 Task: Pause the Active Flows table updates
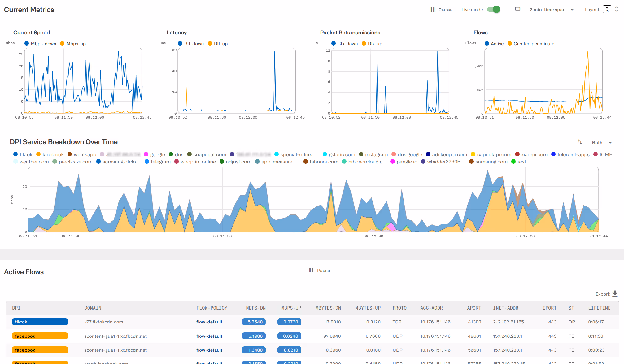click(x=320, y=271)
